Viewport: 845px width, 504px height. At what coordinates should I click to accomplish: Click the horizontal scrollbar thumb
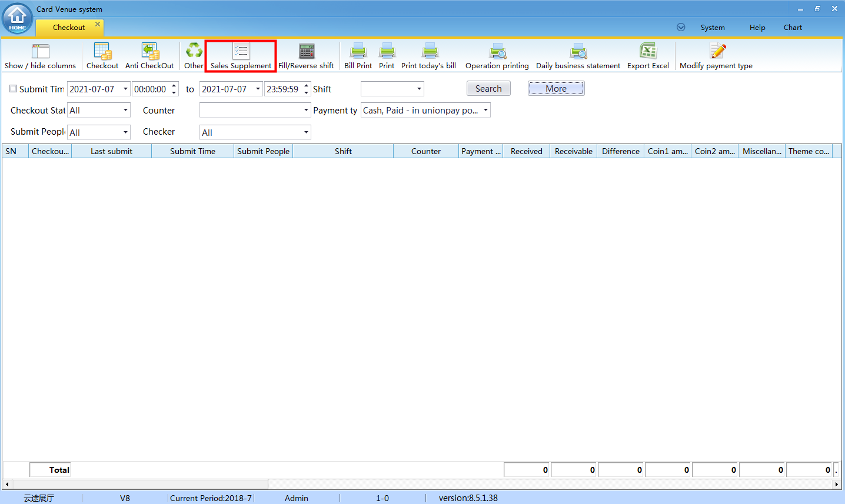pyautogui.click(x=139, y=484)
